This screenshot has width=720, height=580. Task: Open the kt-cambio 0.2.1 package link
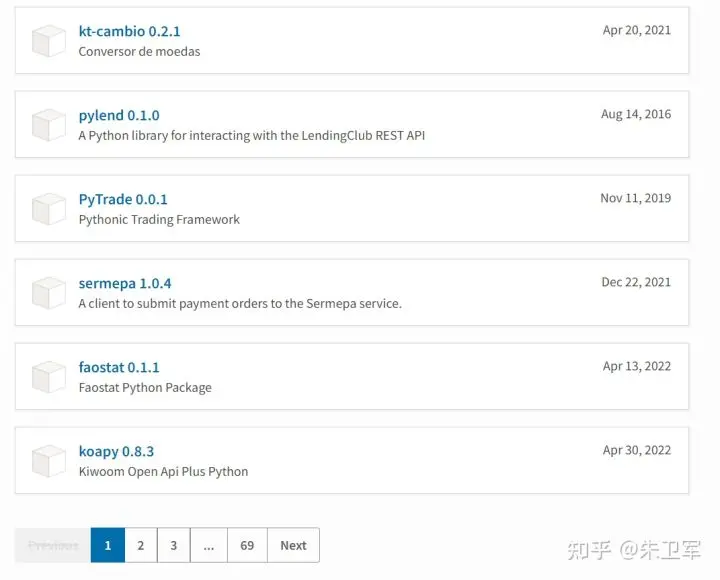[x=129, y=31]
